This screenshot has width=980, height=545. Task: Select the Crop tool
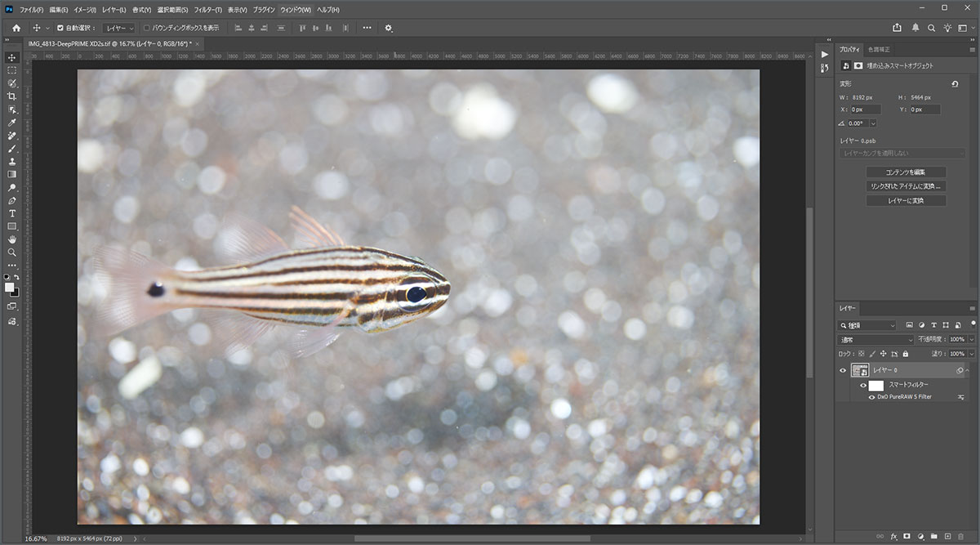(11, 96)
